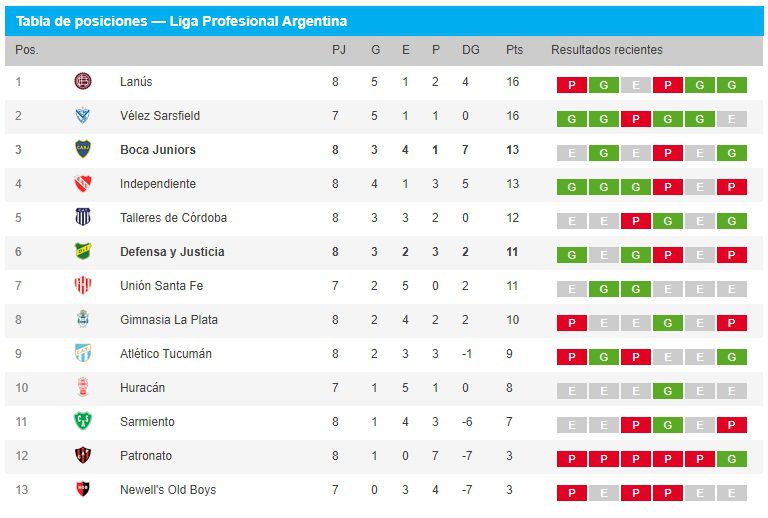Click the Unión Santa Fe crest
The image size is (768, 518).
click(83, 285)
